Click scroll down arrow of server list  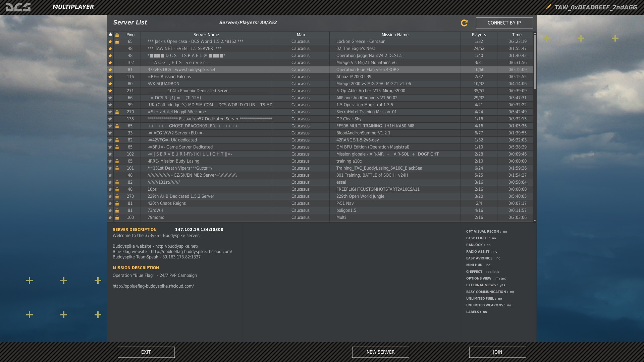pyautogui.click(x=535, y=221)
